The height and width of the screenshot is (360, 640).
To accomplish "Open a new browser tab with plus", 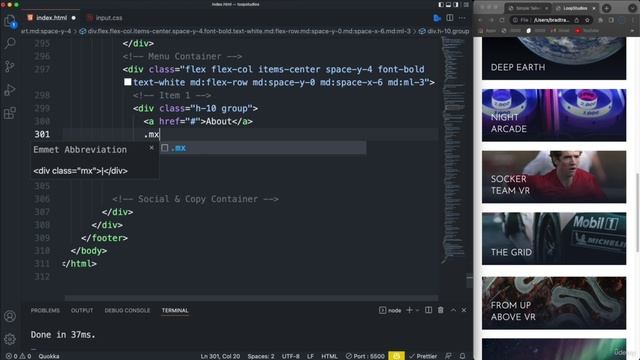I will (607, 8).
